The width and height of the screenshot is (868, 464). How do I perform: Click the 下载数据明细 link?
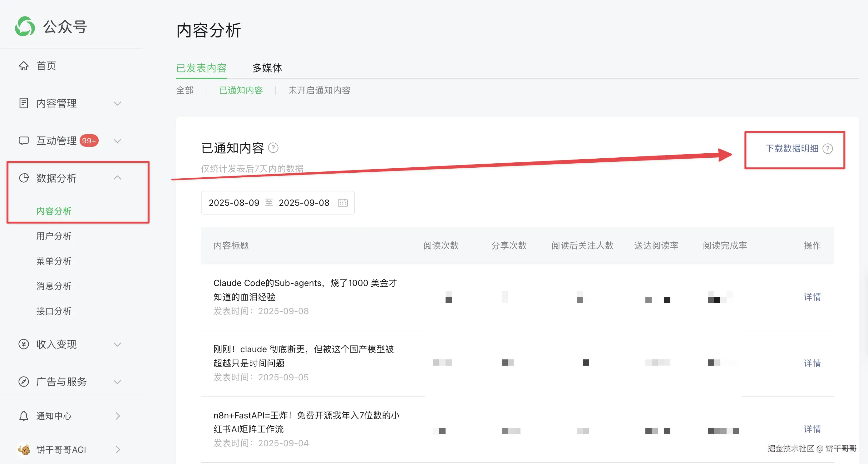(792, 149)
